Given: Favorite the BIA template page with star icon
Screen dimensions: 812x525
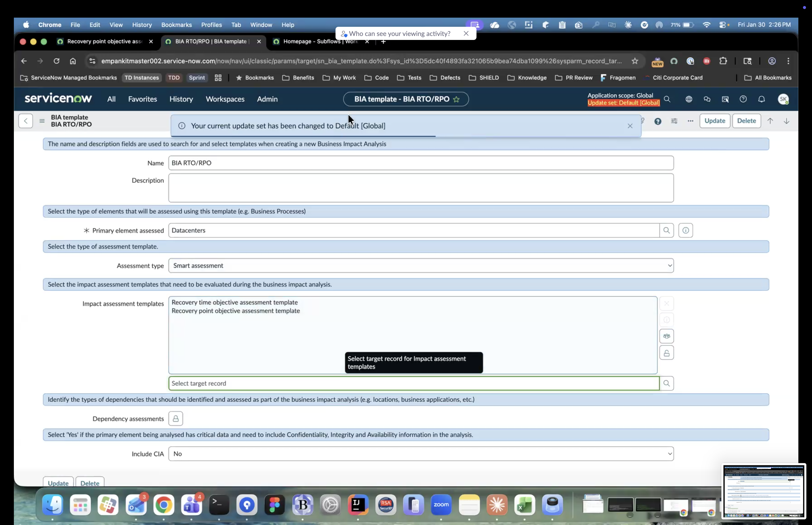Looking at the screenshot, I should tap(456, 99).
